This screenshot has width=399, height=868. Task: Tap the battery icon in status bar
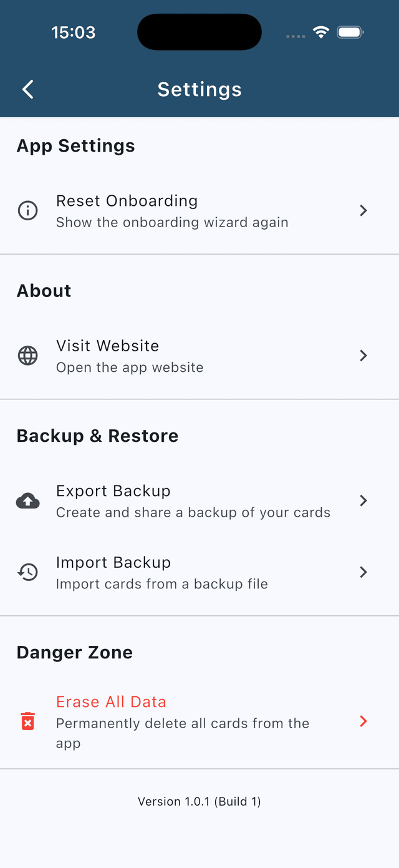coord(350,32)
